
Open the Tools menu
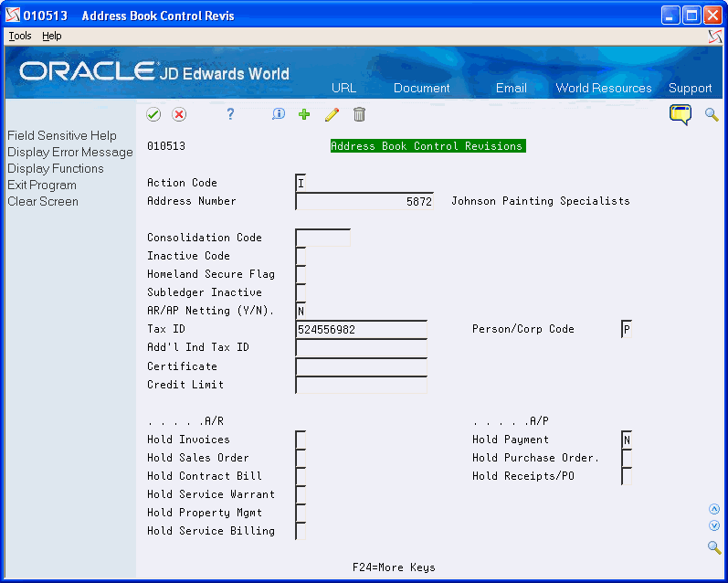20,36
